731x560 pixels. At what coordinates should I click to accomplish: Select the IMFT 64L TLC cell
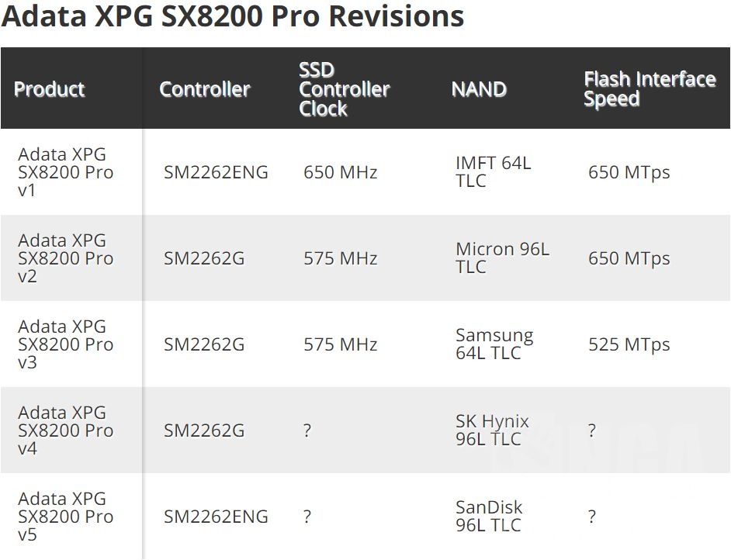point(494,172)
